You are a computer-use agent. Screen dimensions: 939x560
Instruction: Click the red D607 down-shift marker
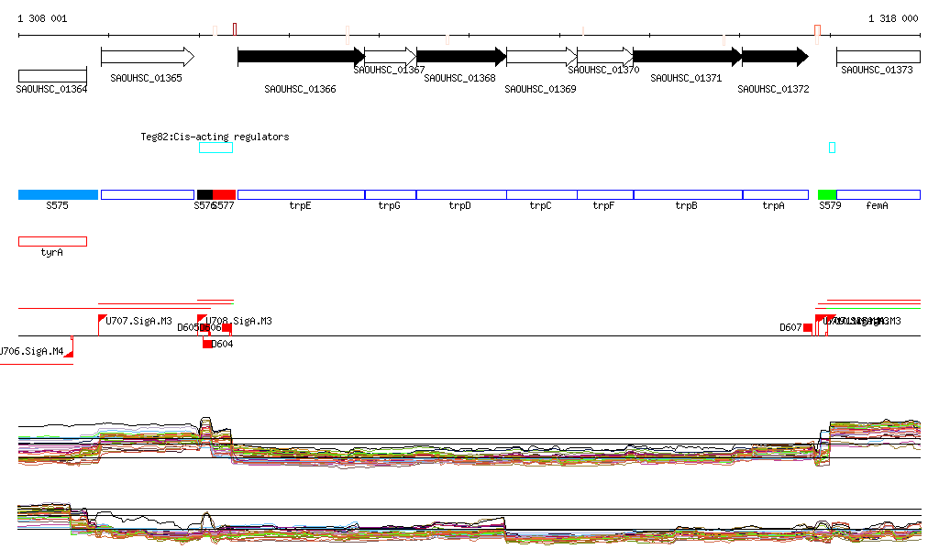(808, 327)
